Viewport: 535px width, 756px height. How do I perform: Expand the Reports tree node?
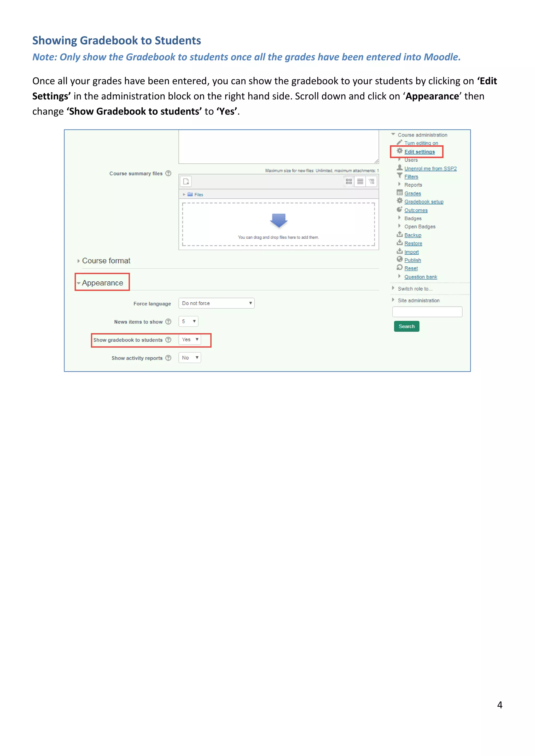(400, 184)
